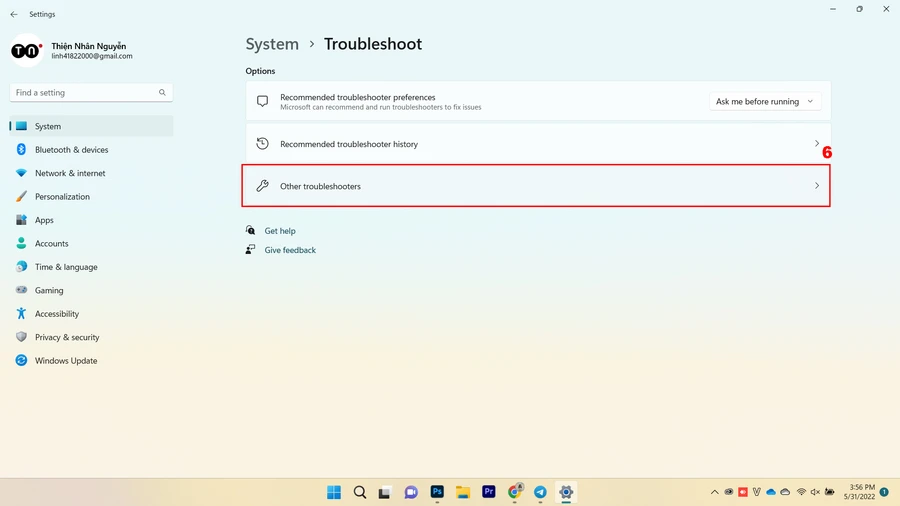Image resolution: width=900 pixels, height=506 pixels.
Task: Open File Explorer from the taskbar
Action: [x=463, y=492]
